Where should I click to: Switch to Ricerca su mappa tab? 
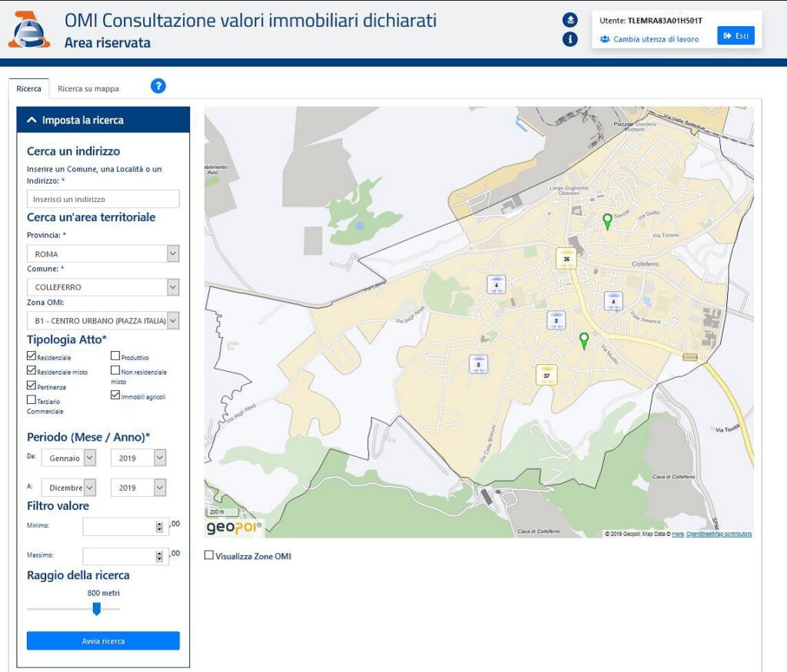tap(88, 89)
